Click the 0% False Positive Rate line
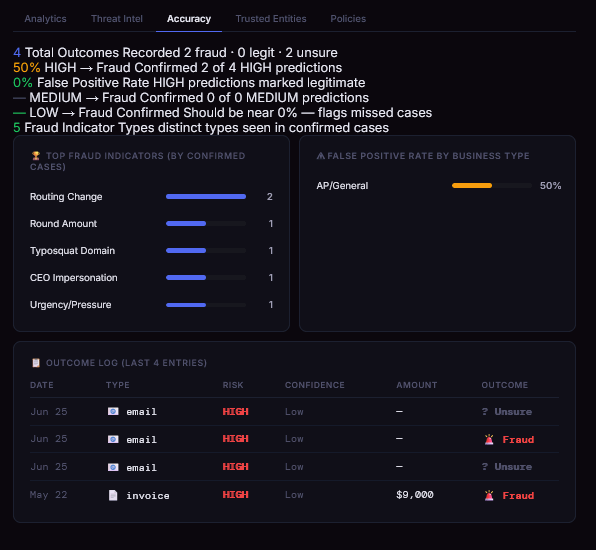This screenshot has height=550, width=596. [x=189, y=82]
